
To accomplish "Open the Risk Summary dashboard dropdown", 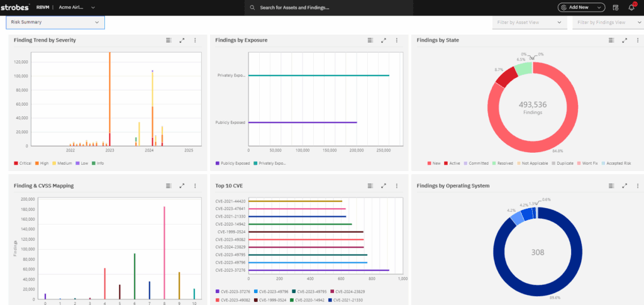I will point(55,22).
